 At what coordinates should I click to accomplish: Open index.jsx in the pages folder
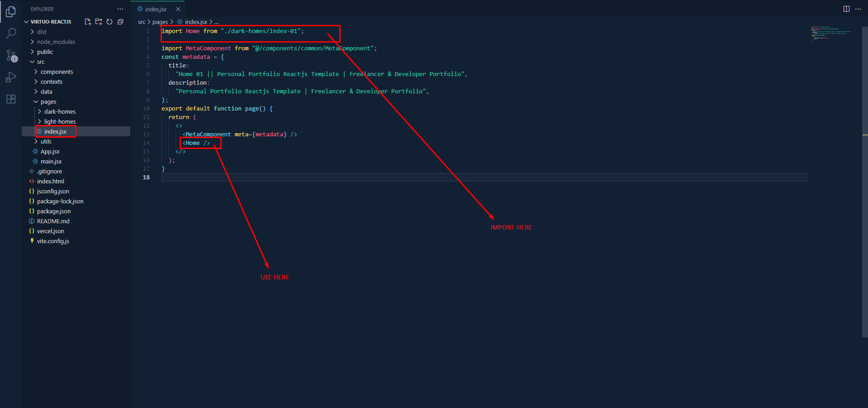76,131
